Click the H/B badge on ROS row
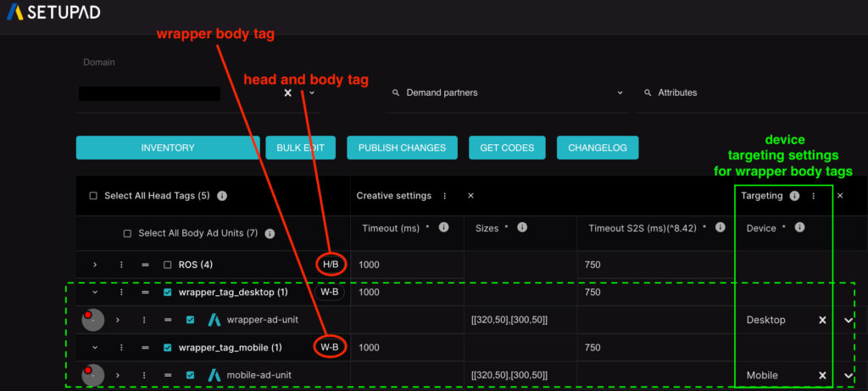The height and width of the screenshot is (391, 868). pos(331,265)
